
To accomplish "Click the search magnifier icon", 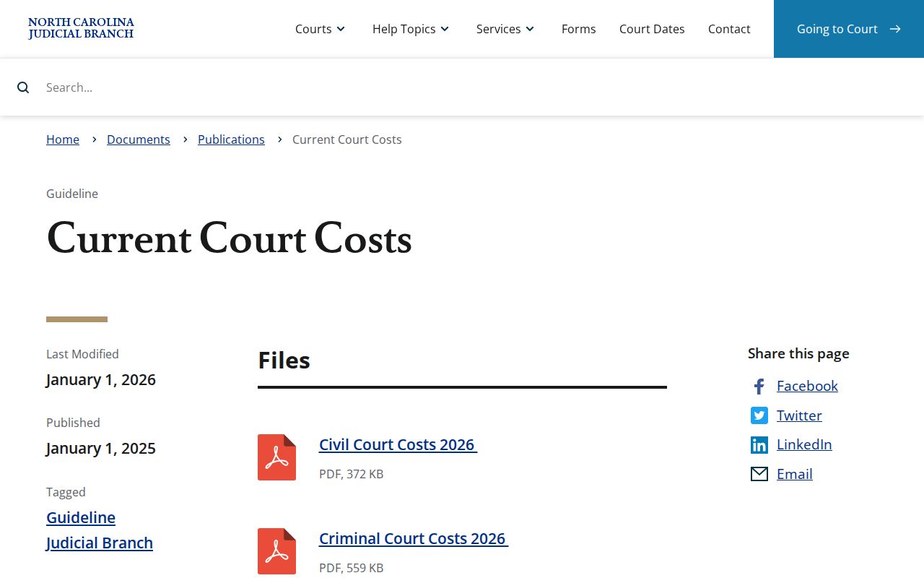I will coord(23,87).
